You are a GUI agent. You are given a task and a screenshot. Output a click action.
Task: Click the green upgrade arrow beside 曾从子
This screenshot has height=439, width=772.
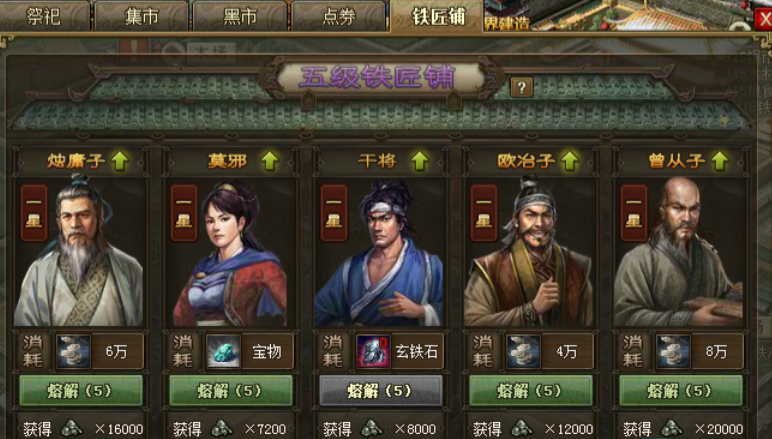[x=719, y=161]
